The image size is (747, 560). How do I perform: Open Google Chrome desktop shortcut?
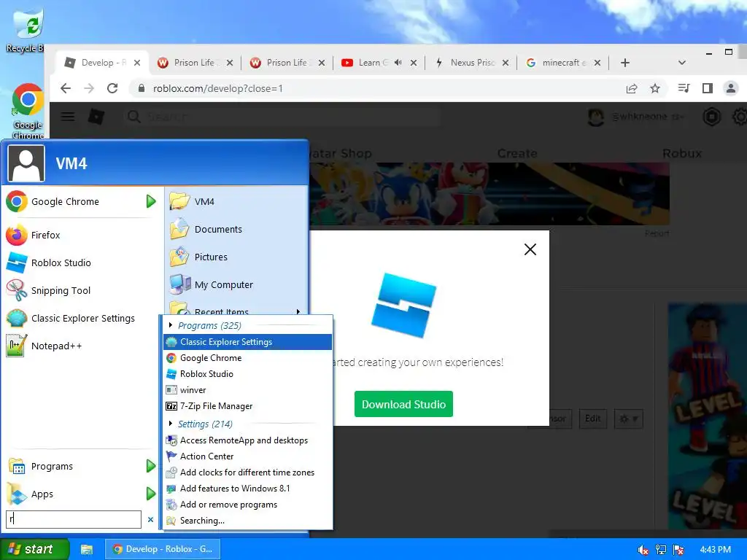point(27,111)
